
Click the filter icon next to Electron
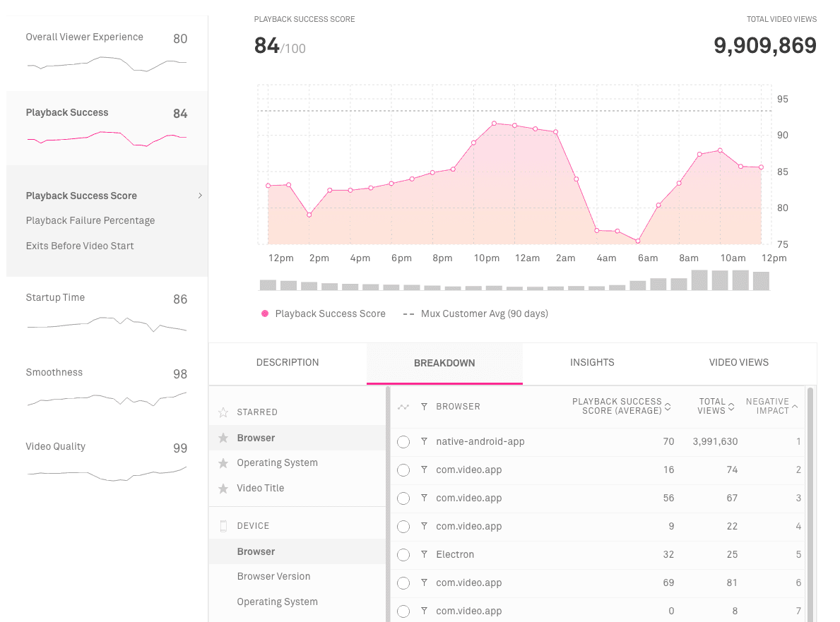coord(424,554)
